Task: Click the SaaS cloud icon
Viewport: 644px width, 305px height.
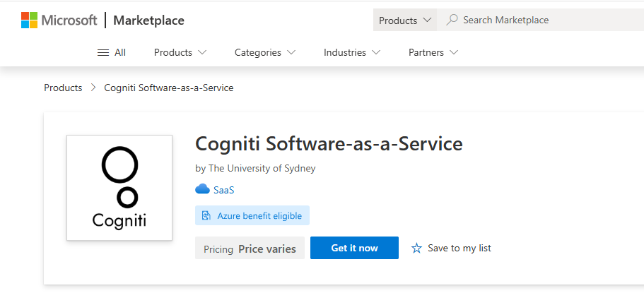Action: (202, 190)
